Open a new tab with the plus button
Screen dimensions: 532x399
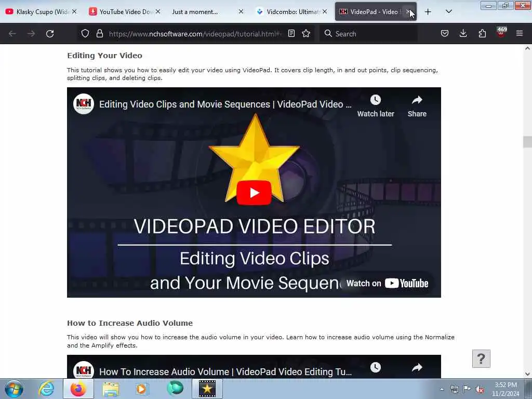click(428, 12)
